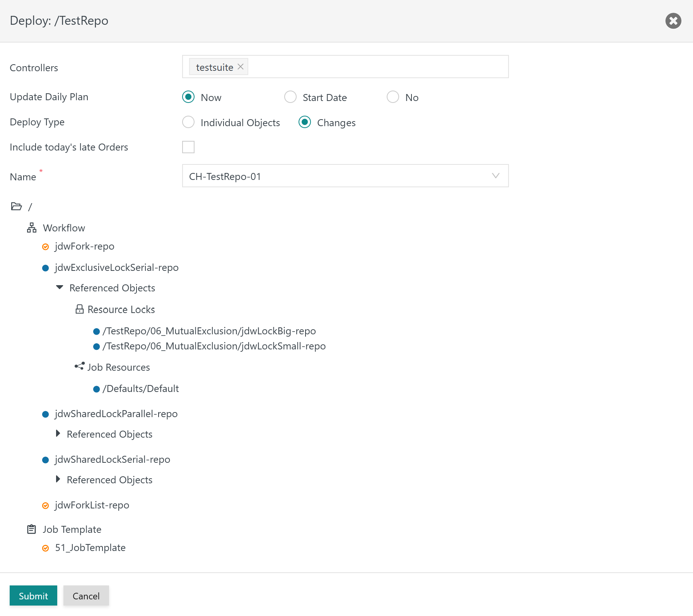This screenshot has height=616, width=693.
Task: Enable Include today's late Orders checkbox
Action: 188,147
